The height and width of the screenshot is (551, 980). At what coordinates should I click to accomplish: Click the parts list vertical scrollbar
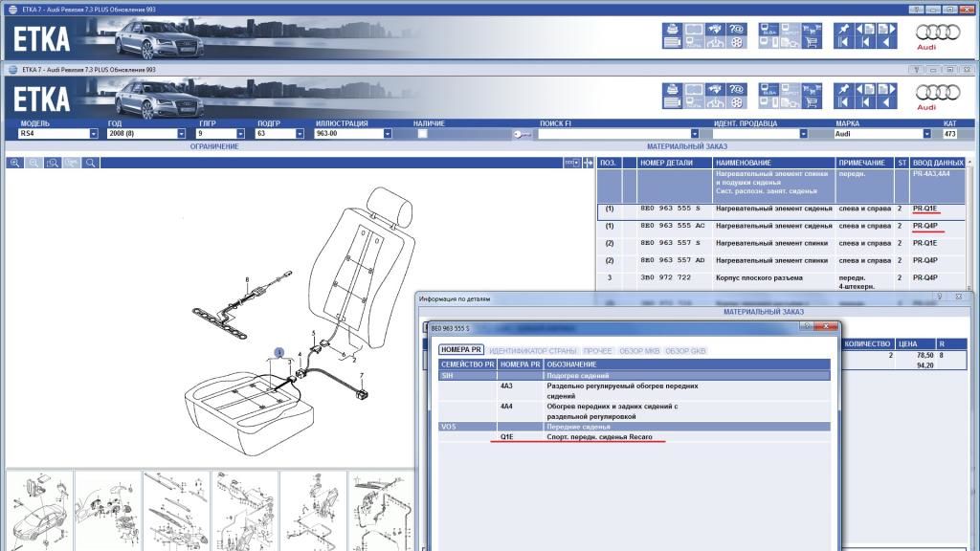(970, 224)
